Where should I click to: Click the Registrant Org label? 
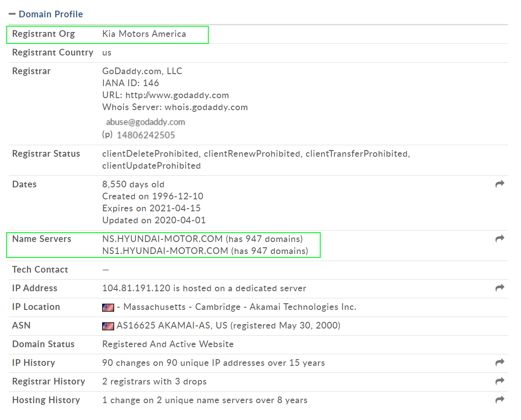pyautogui.click(x=44, y=34)
